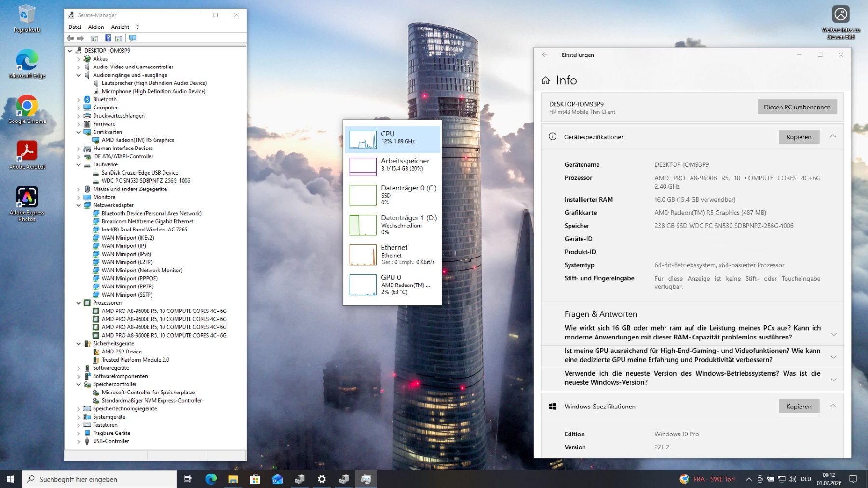Screen dimensions: 868x488
Task: Open Outlook from the taskbar
Action: (x=277, y=479)
